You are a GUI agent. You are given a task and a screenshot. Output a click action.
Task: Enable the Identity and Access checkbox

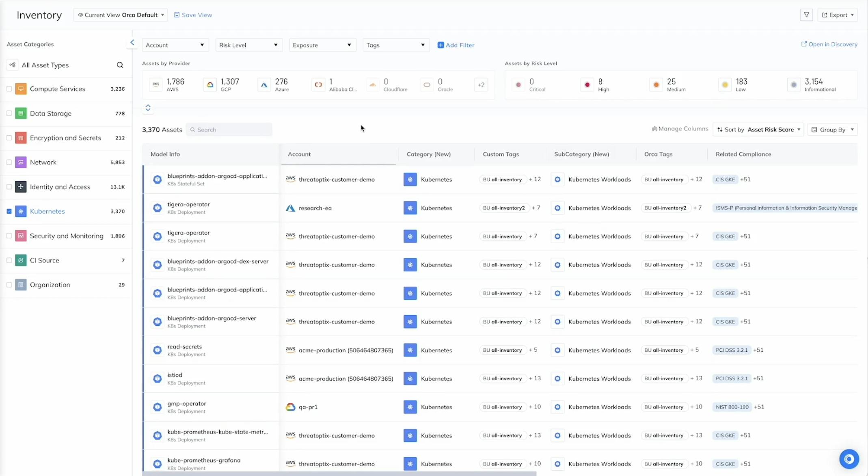(9, 187)
